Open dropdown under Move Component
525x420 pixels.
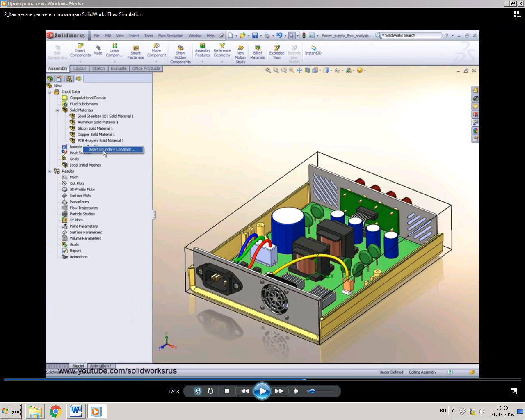pyautogui.click(x=156, y=62)
